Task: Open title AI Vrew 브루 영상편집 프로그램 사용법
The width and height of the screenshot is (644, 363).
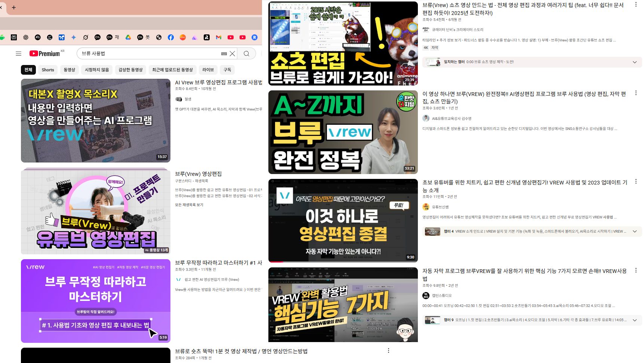Action: 218,83
